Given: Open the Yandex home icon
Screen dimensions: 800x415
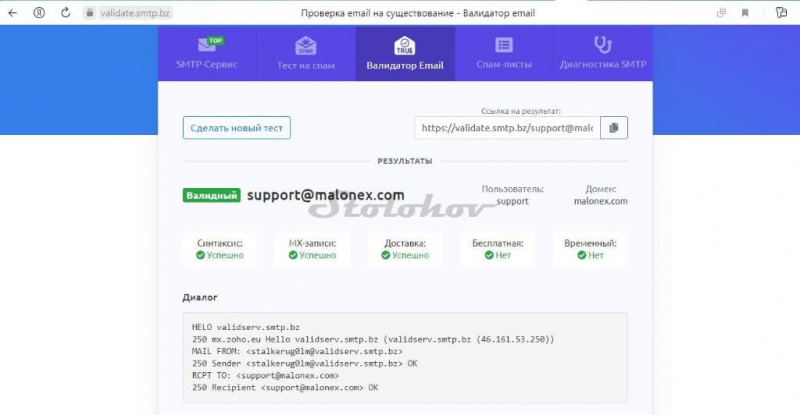Looking at the screenshot, I should (39, 13).
